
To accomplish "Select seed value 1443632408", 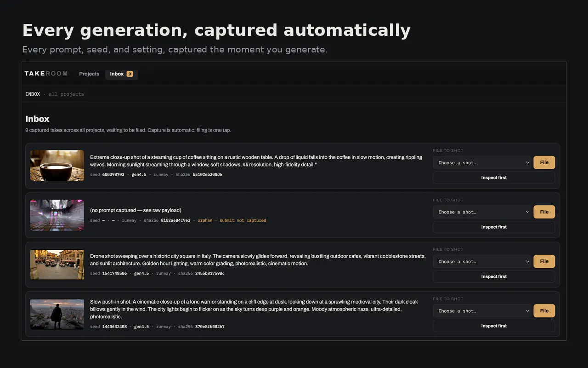I will coord(114,327).
